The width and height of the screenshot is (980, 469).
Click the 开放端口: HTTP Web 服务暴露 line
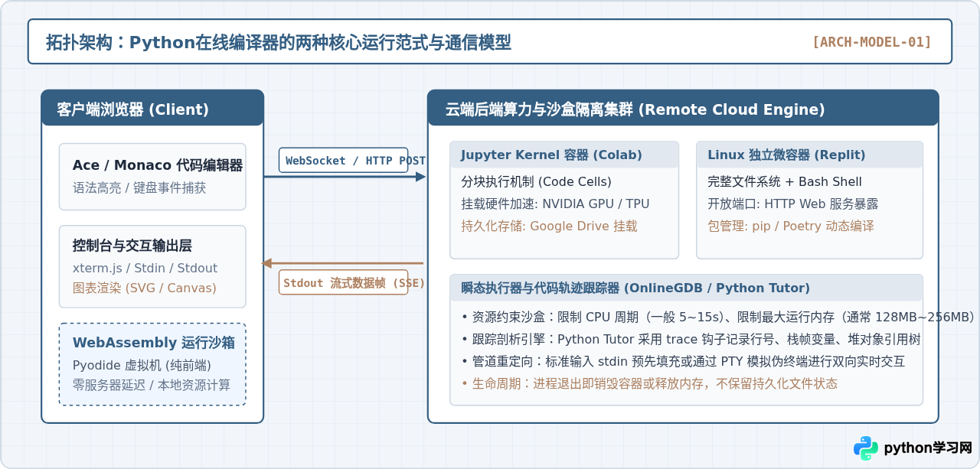pos(793,204)
